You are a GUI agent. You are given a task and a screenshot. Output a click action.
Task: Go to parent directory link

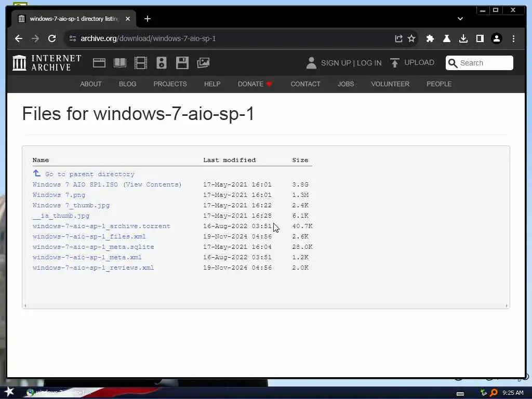84,174
